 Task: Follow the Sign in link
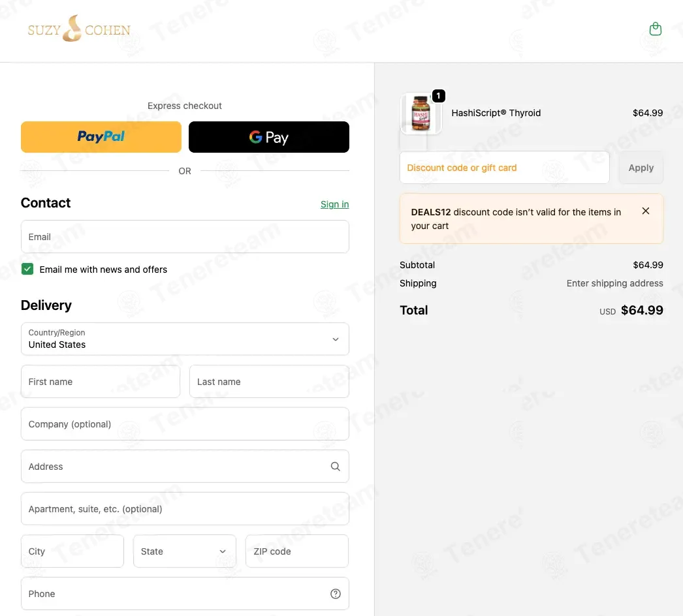[x=334, y=204]
